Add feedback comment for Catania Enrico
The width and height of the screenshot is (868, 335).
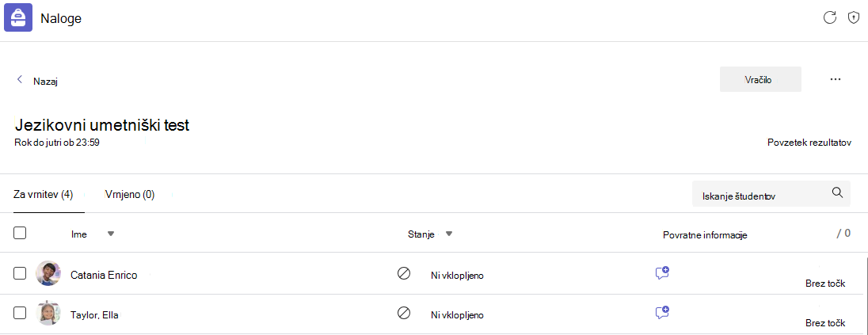662,272
